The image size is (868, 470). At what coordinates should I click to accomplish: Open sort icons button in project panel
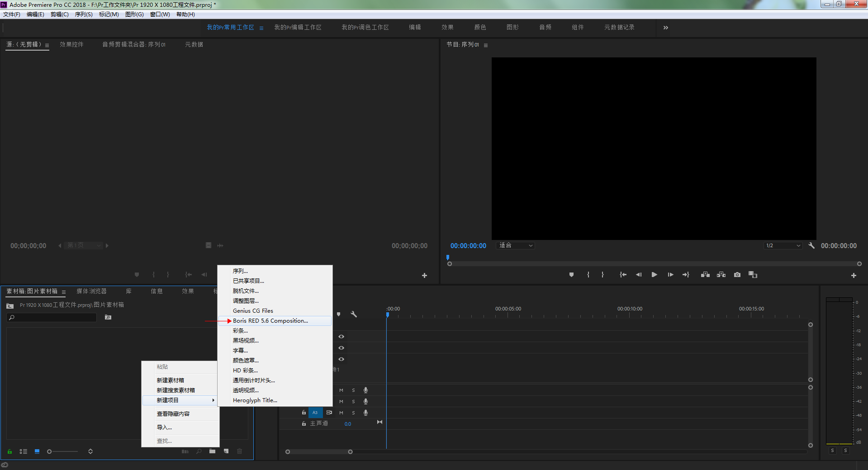pyautogui.click(x=90, y=451)
